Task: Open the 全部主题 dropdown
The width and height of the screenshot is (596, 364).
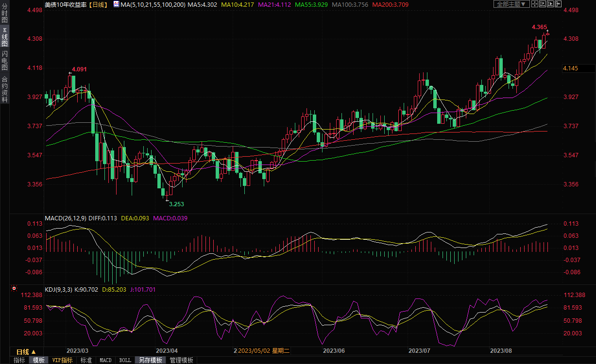Action: coord(511,4)
